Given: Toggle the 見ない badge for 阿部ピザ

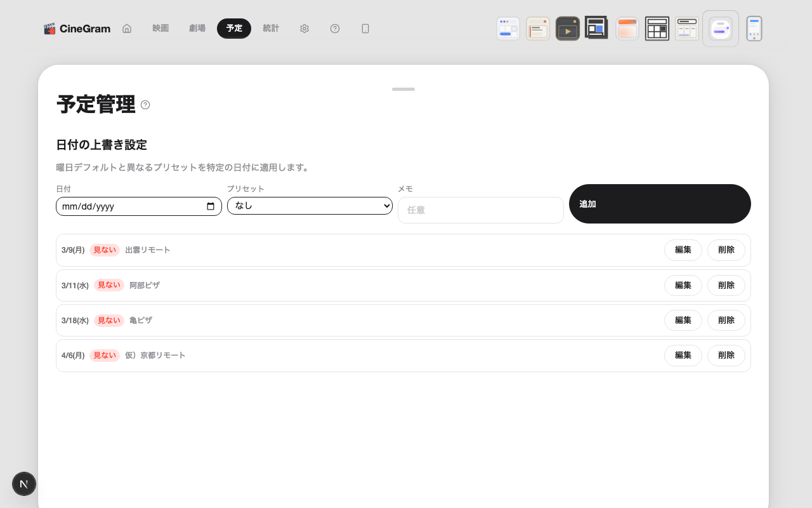Looking at the screenshot, I should point(108,285).
